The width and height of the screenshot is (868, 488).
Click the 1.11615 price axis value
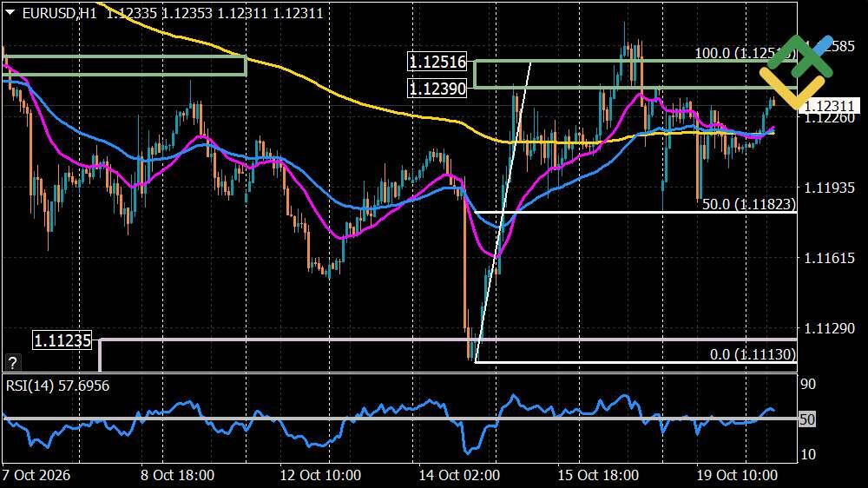coord(829,258)
